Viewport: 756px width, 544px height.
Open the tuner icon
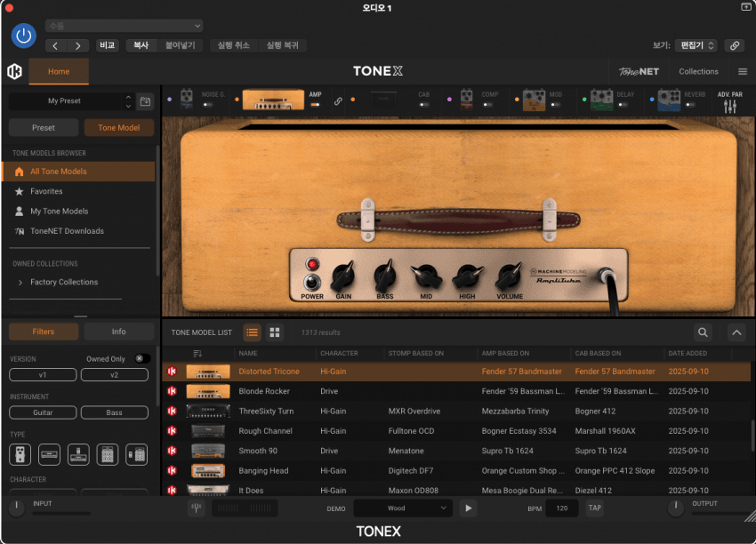click(197, 508)
